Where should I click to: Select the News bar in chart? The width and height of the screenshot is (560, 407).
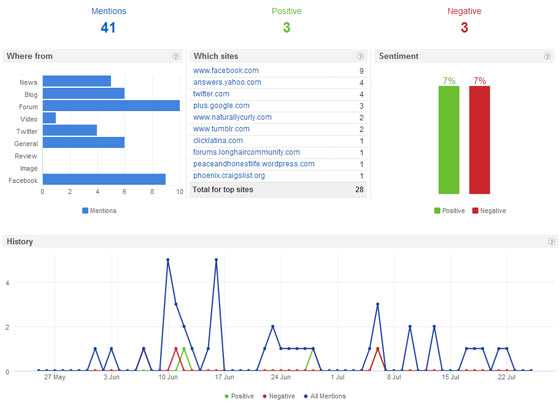[x=77, y=81]
